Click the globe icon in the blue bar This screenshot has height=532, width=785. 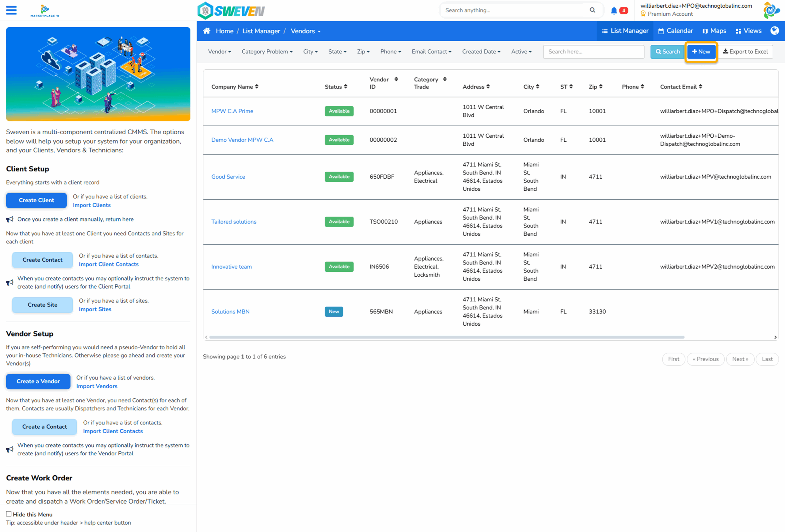tap(775, 31)
